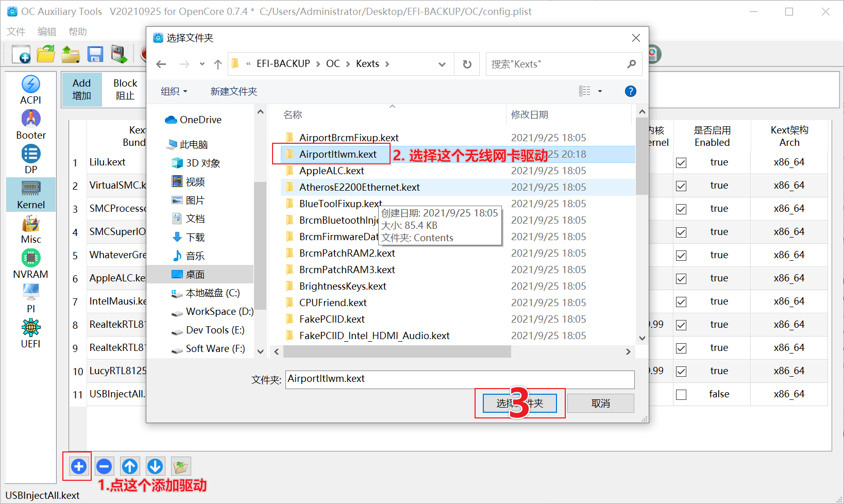Open the UEFI section icon

coord(31,333)
